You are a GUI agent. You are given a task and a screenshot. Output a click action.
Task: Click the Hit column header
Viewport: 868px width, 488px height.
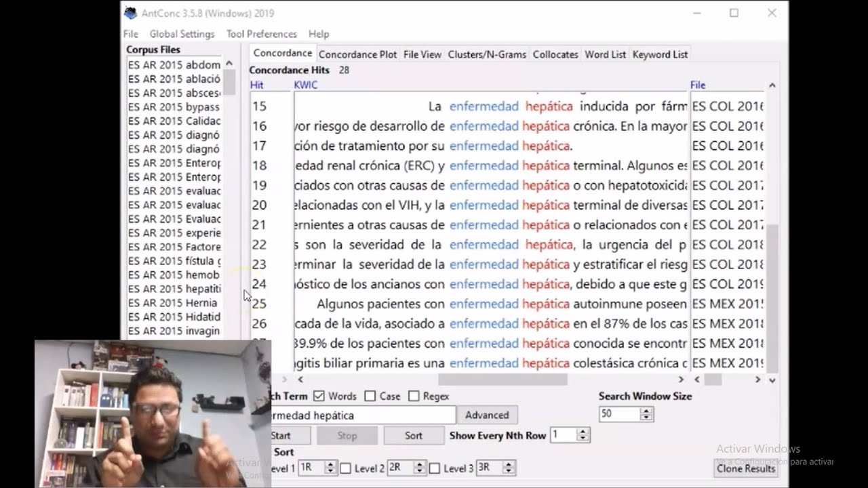click(257, 85)
